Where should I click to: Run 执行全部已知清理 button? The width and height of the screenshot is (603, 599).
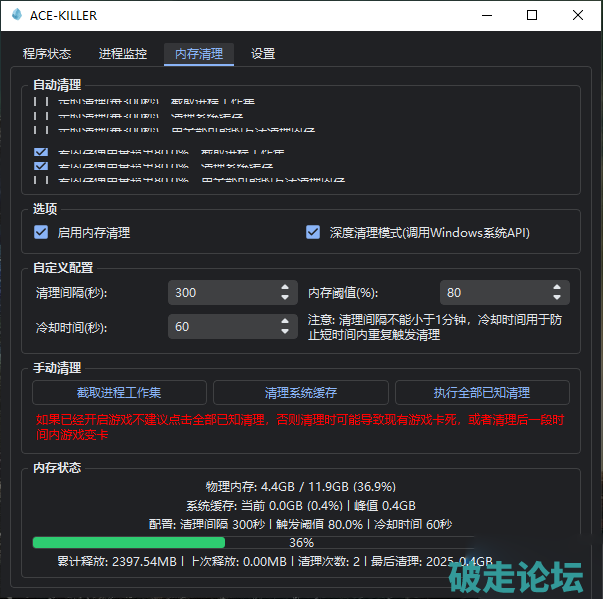482,393
